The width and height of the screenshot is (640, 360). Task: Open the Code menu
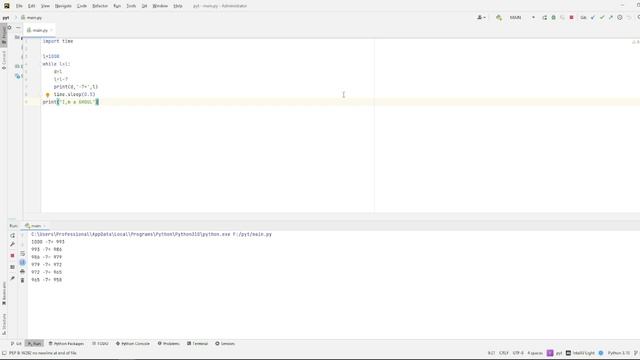82,6
